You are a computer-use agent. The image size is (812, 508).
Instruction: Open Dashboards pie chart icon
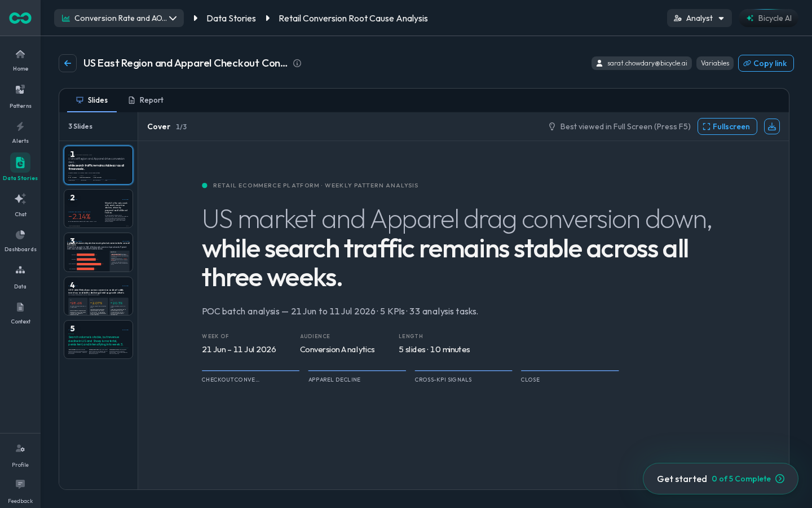[20, 235]
